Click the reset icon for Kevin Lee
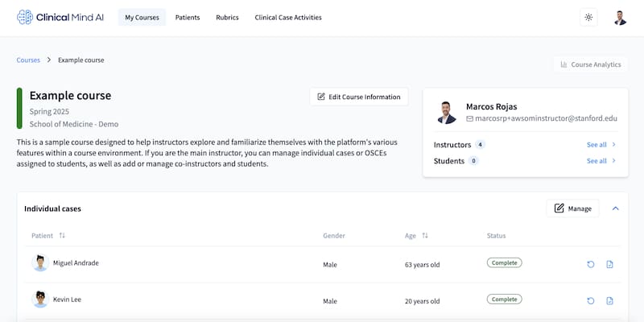The image size is (644, 322). pyautogui.click(x=591, y=300)
